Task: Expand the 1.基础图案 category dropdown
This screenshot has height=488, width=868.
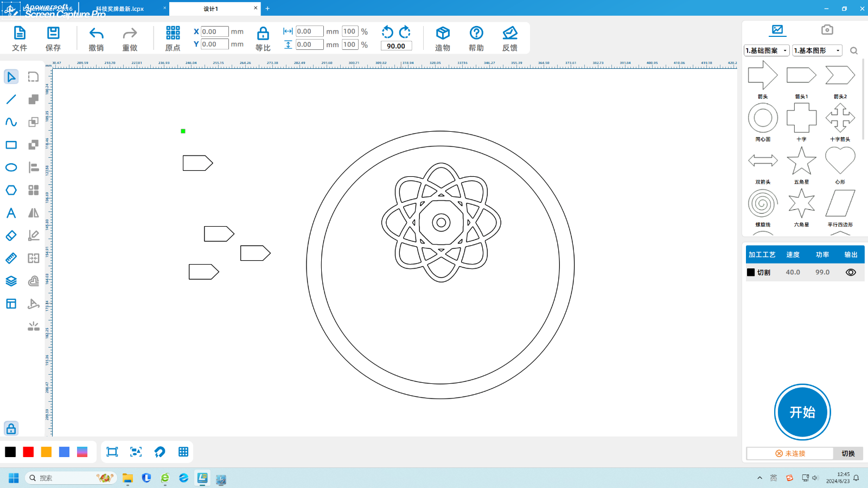Action: tap(766, 50)
